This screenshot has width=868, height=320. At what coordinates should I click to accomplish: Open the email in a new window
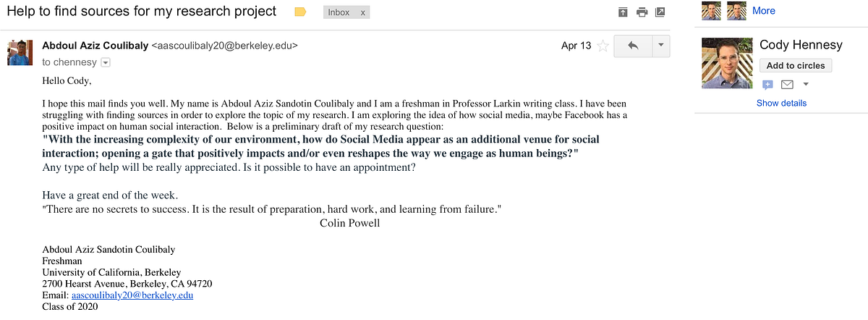click(x=660, y=12)
